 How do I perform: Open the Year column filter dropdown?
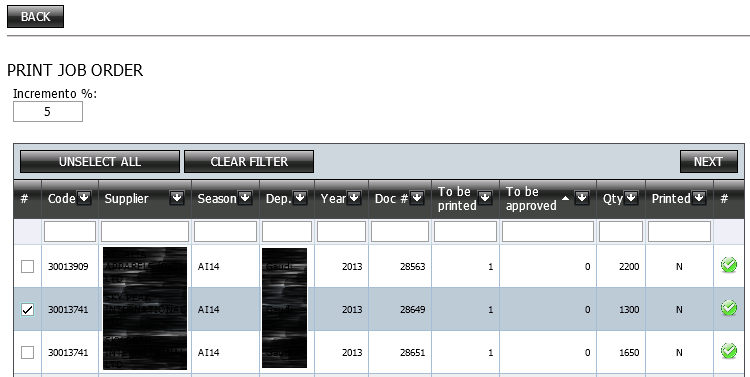point(354,198)
